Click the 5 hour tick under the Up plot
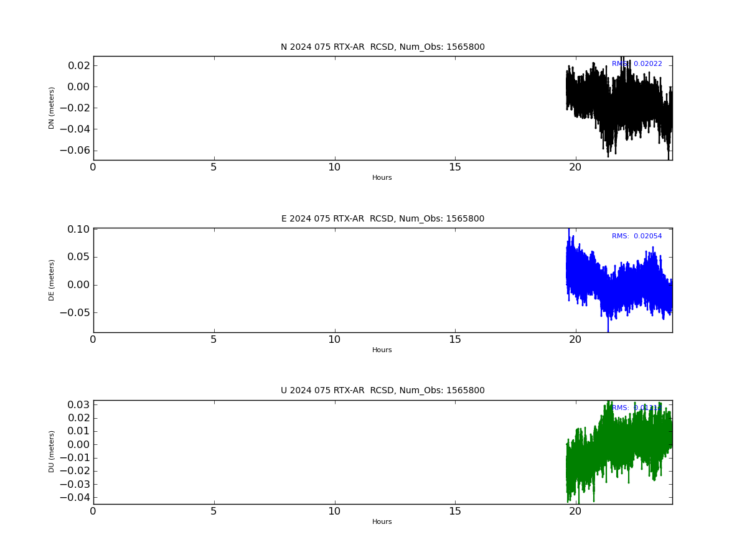This screenshot has height=560, width=747. tap(214, 511)
